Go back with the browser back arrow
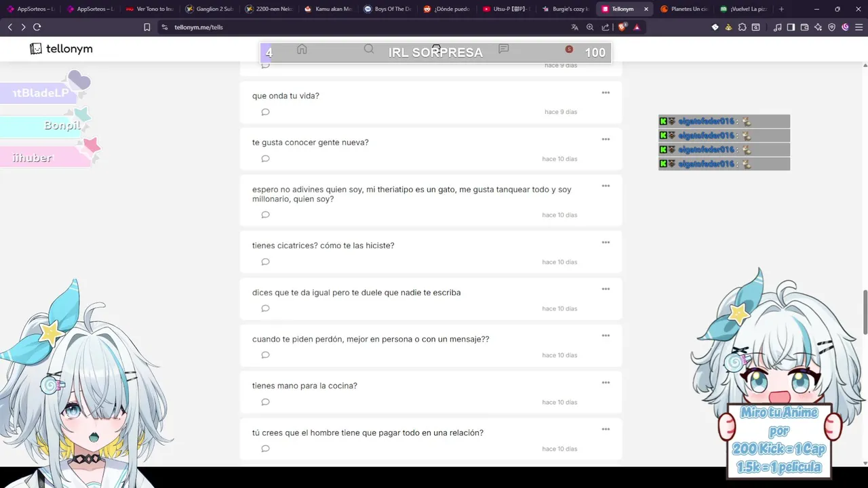This screenshot has height=488, width=868. (x=9, y=27)
